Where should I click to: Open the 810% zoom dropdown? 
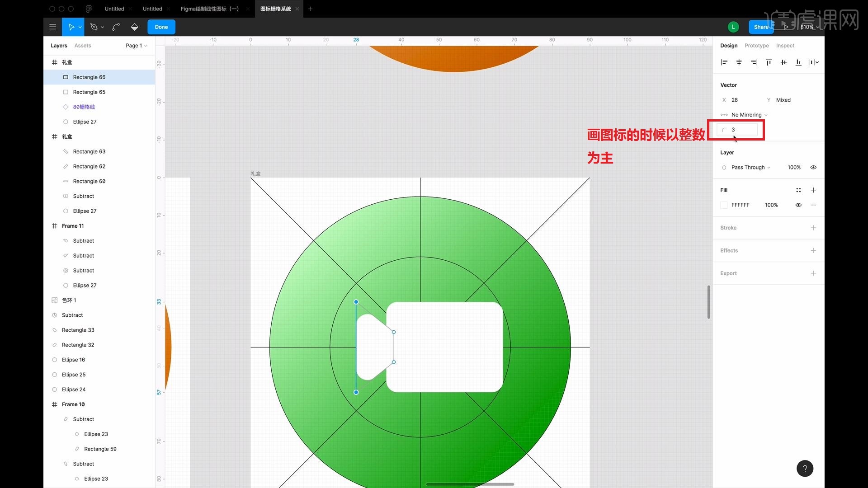pyautogui.click(x=810, y=27)
